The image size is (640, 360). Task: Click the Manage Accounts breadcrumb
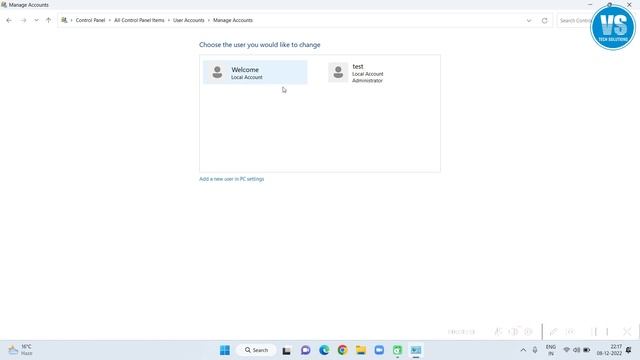tap(233, 20)
